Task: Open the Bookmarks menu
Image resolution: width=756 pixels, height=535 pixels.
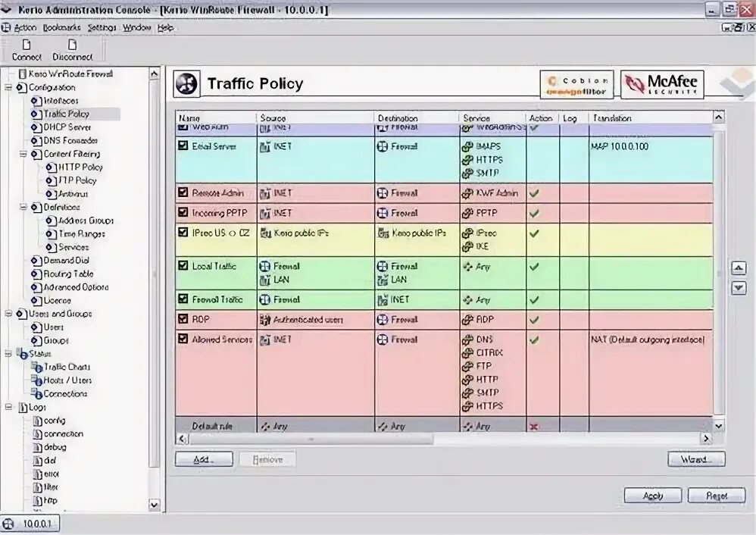Action: coord(61,28)
